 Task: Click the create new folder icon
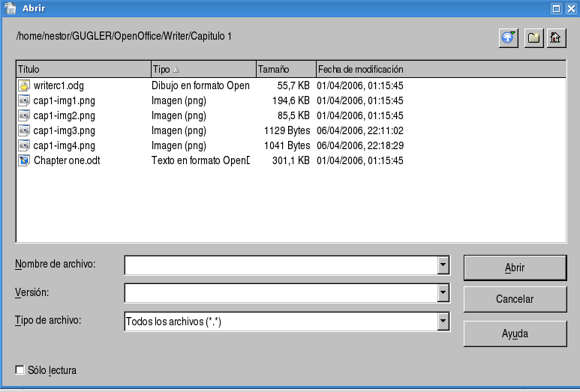[x=533, y=38]
